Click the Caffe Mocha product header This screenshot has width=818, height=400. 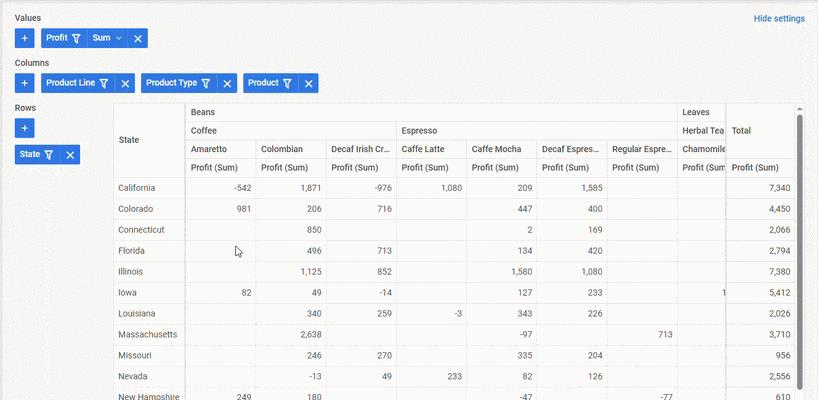[x=501, y=149]
